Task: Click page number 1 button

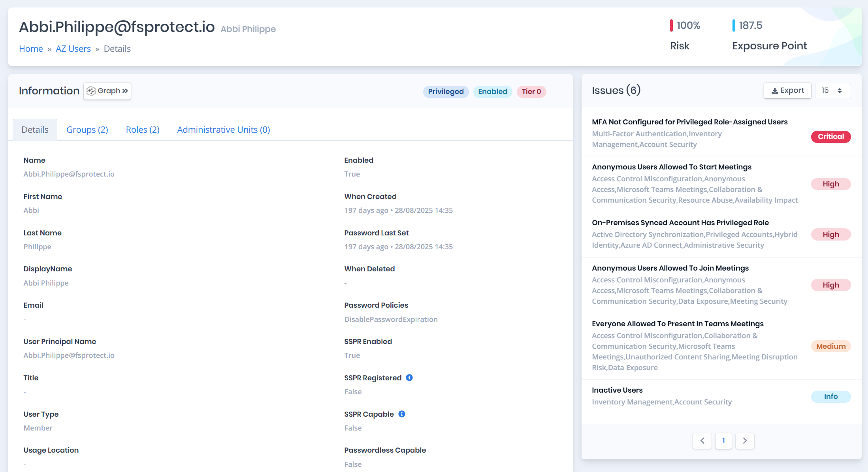Action: tap(723, 441)
